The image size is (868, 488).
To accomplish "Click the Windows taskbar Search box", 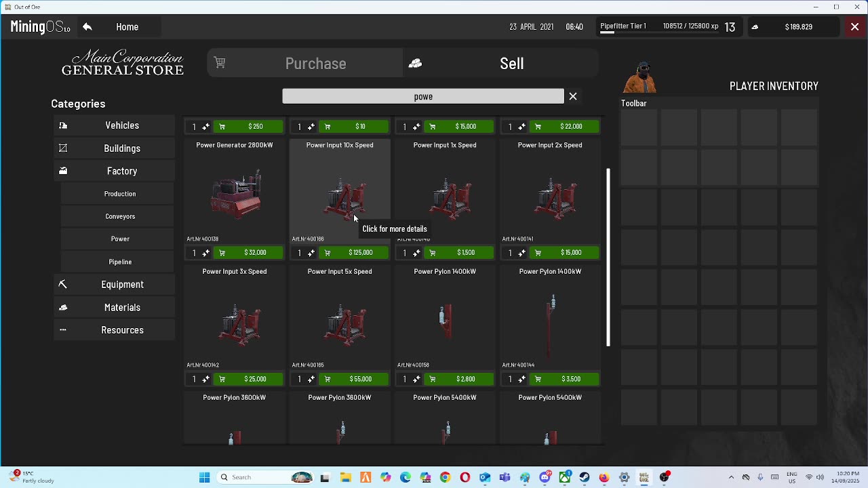I will click(x=265, y=477).
